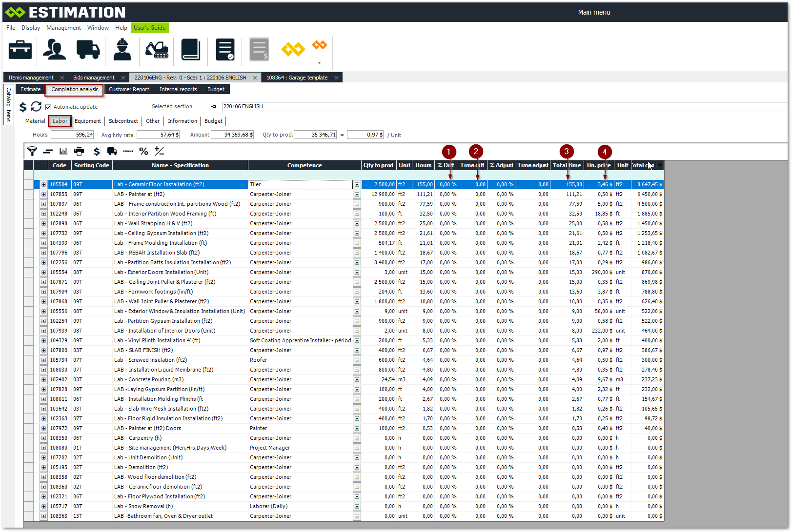Toggle the Automatic update checkbox
Viewport: 792px width, 532px height.
[48, 107]
